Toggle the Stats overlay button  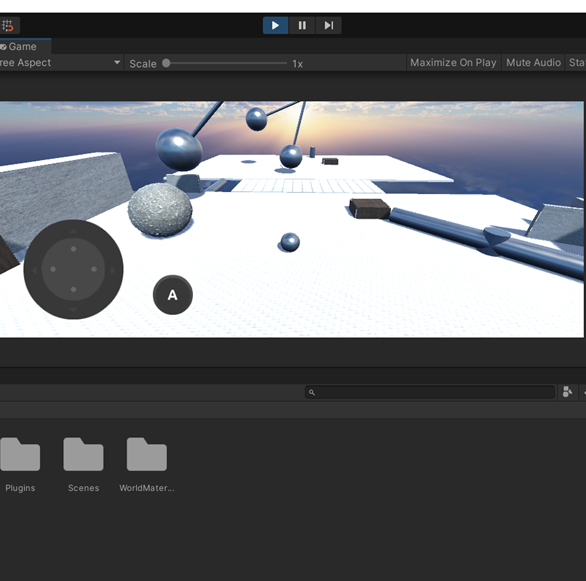pos(576,63)
